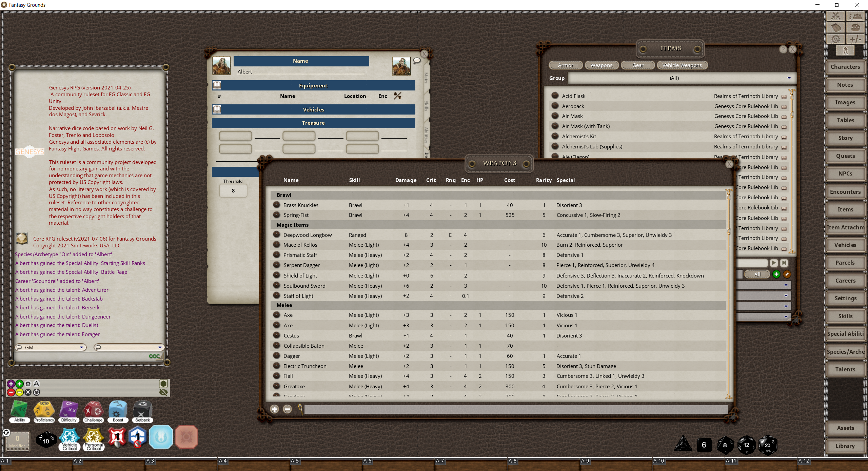Viewport: 868px width, 471px height.
Task: Open the party sheet info icon
Action: (855, 16)
